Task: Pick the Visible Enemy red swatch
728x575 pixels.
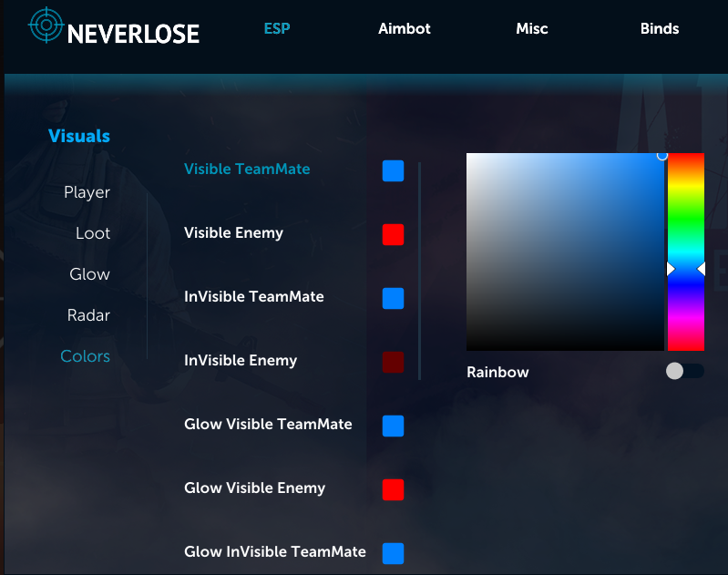Action: coord(393,234)
